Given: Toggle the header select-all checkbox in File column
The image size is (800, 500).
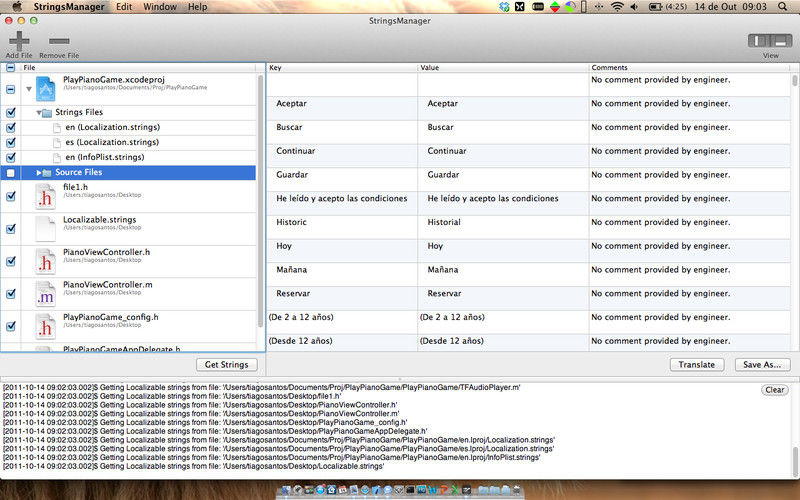Looking at the screenshot, I should 11,67.
